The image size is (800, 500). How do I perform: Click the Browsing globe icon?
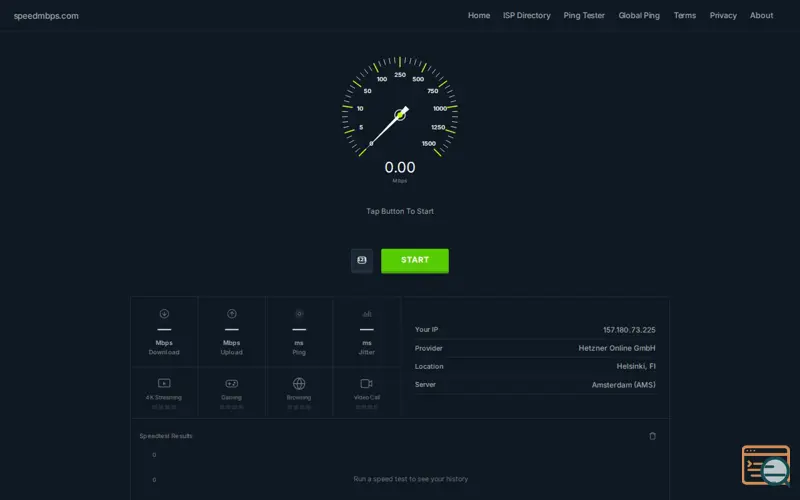tap(299, 383)
